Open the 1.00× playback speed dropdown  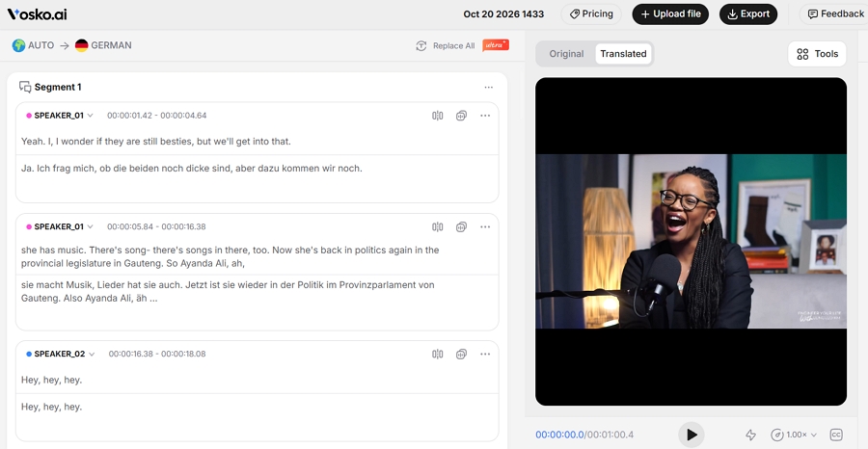796,436
